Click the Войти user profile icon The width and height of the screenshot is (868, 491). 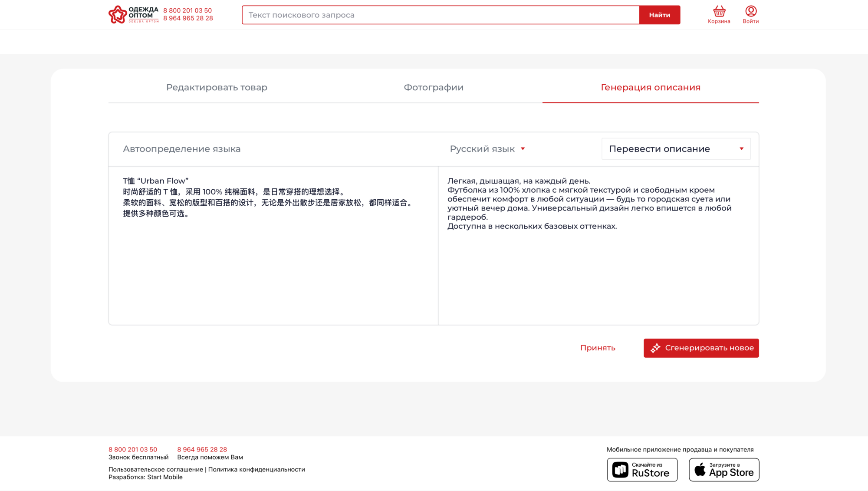pos(750,11)
